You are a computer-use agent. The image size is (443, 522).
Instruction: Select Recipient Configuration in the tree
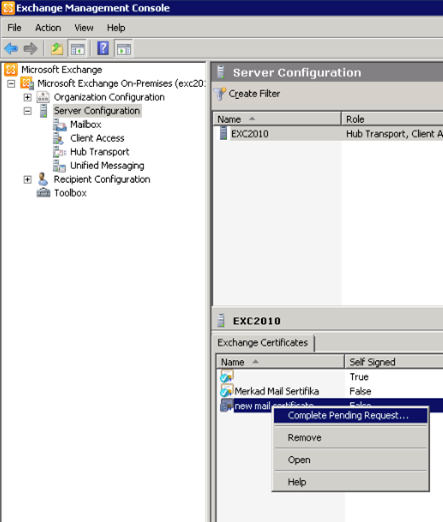102,179
